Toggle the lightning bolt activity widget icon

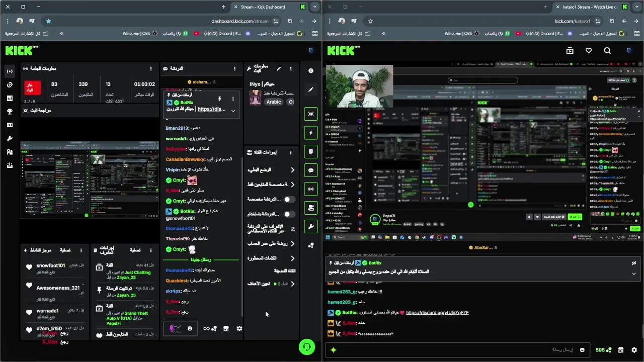point(311,133)
